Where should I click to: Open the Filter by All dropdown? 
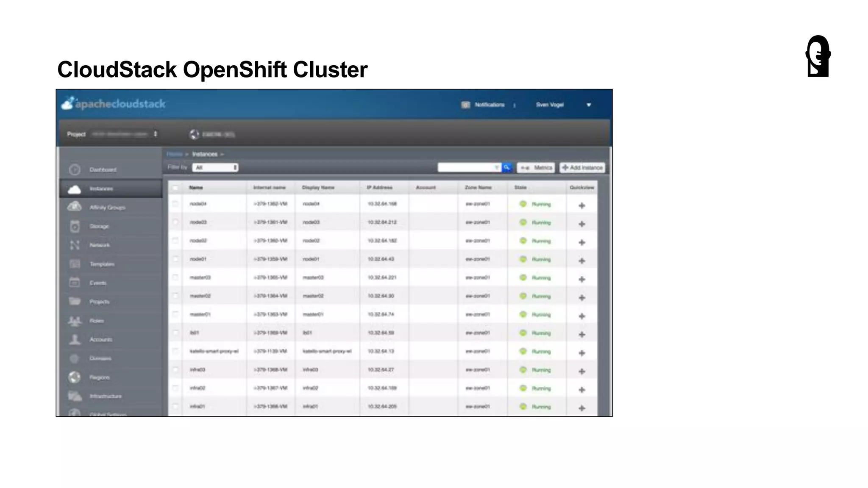[x=215, y=168]
